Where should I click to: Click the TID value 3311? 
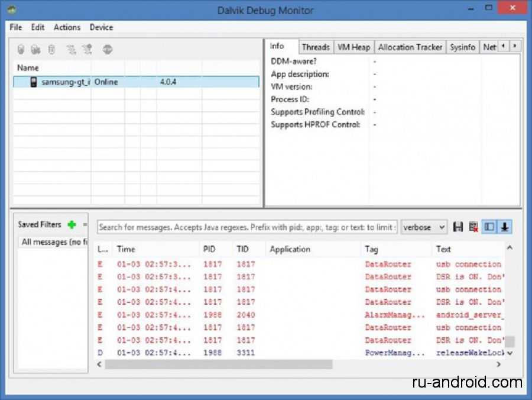tap(246, 353)
